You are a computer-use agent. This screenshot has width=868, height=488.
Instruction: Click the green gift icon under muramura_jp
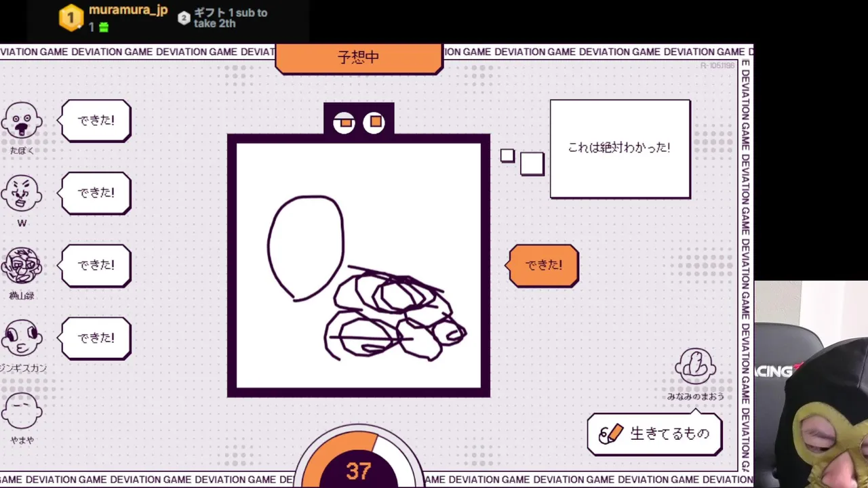(x=103, y=27)
